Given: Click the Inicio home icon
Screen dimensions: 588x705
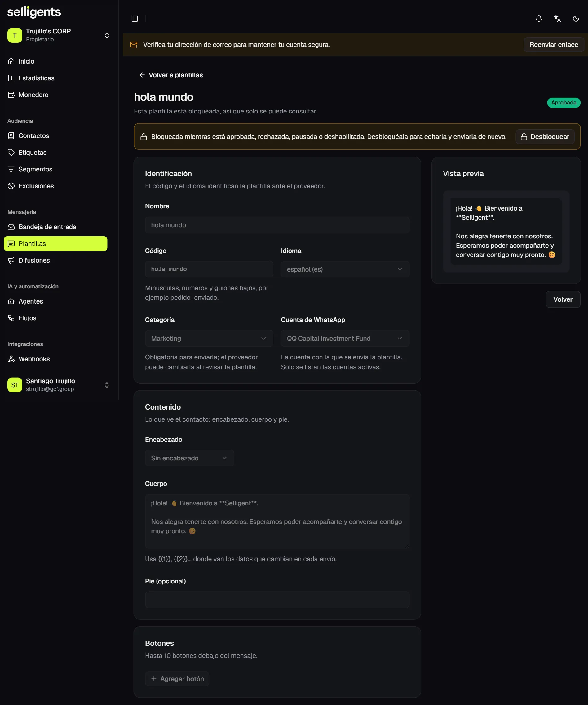Looking at the screenshot, I should pyautogui.click(x=11, y=61).
